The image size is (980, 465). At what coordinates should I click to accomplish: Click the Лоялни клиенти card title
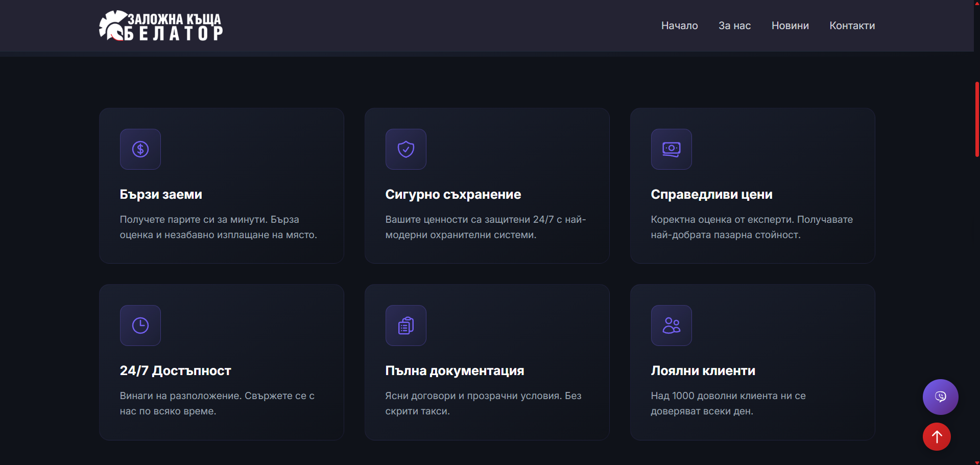[703, 371]
